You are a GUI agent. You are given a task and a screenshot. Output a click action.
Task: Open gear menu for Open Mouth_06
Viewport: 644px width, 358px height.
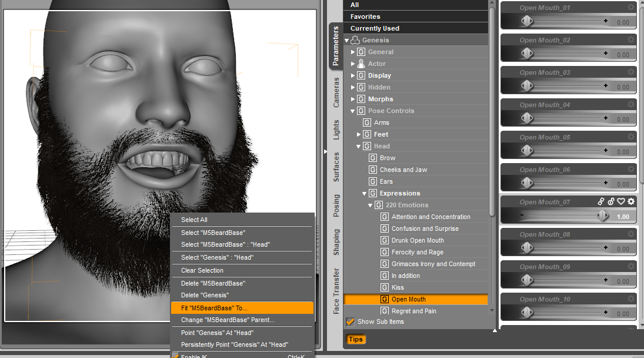[x=631, y=170]
